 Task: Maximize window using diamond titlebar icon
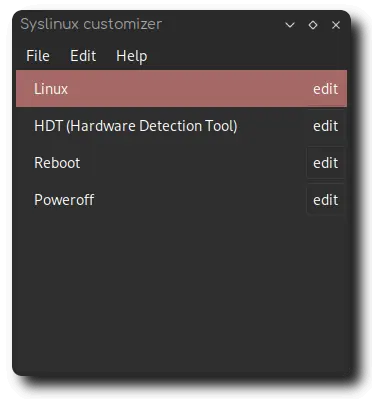point(313,25)
